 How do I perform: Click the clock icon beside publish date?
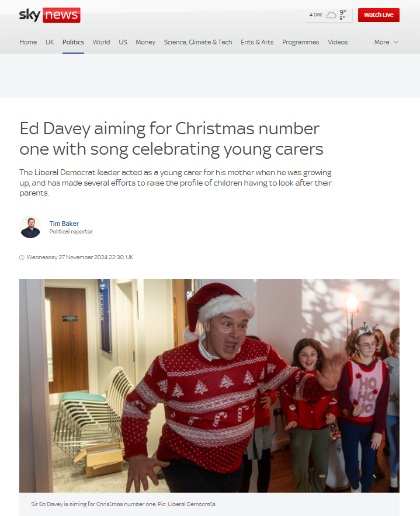click(22, 257)
